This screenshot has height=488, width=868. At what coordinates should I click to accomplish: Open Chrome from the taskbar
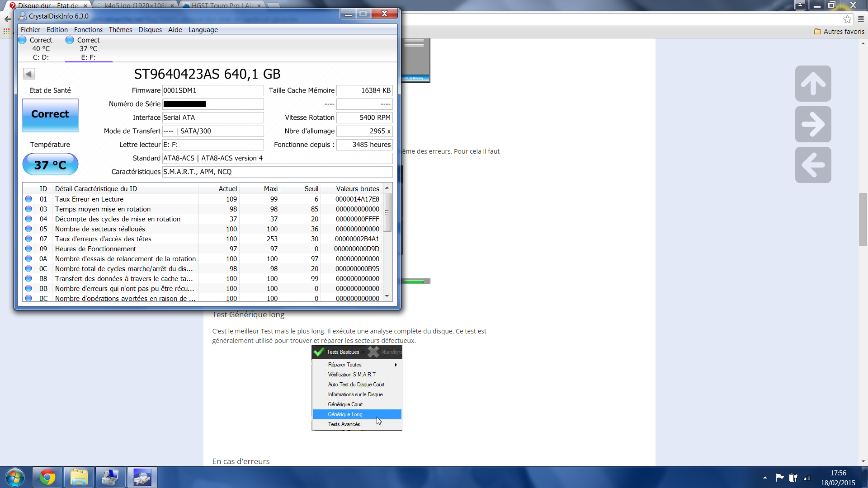pyautogui.click(x=47, y=477)
